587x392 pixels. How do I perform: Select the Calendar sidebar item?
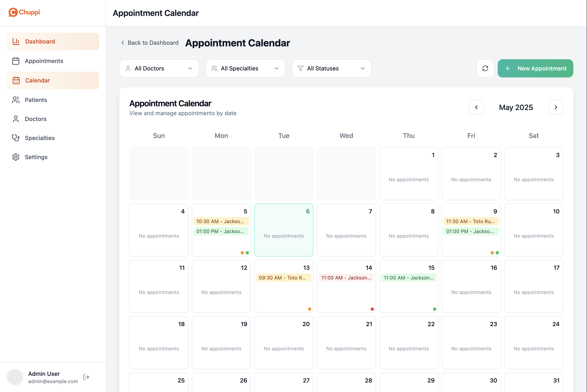53,81
